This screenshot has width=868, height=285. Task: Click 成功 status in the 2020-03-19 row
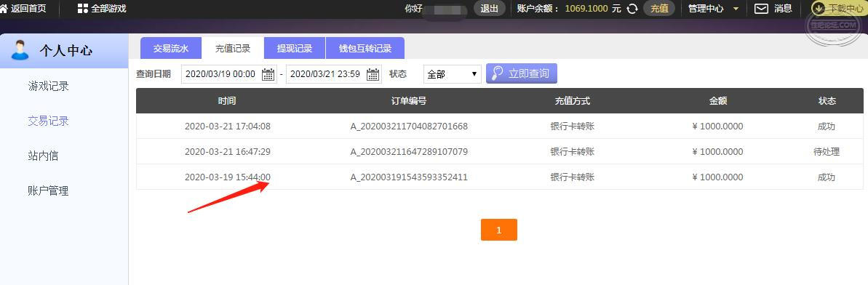[827, 177]
